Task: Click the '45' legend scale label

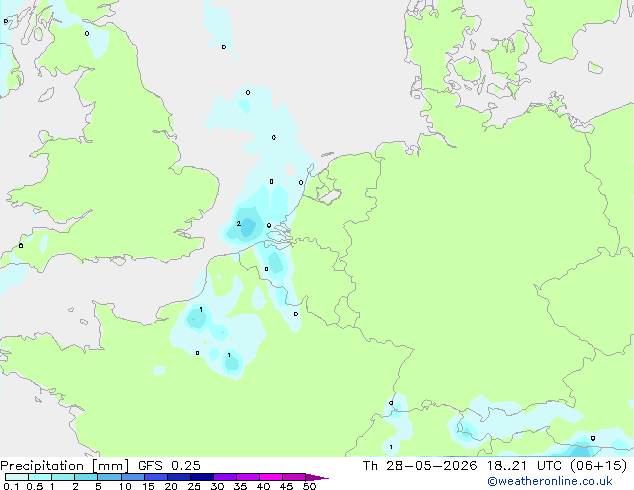Action: coord(286,486)
